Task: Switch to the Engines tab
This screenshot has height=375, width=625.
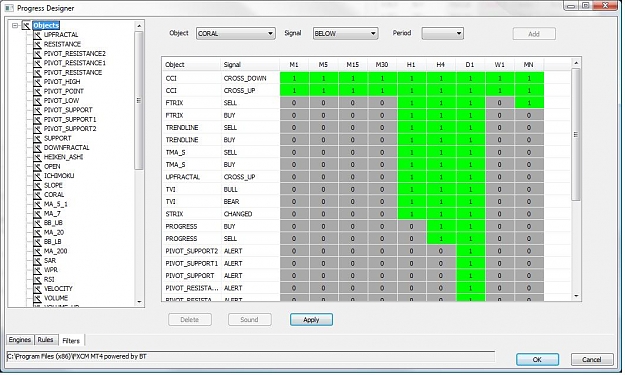Action: 20,340
